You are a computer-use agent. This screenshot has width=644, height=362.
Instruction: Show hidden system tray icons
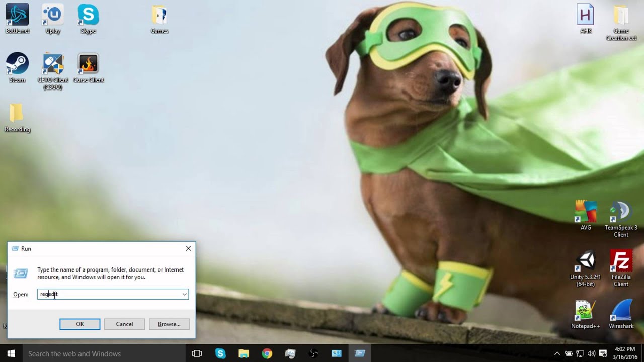coord(557,353)
